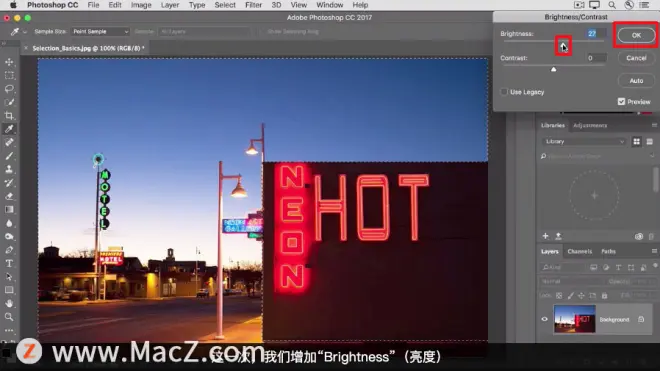Click Auto in Brightness/Contrast dialog
Screen dimensions: 660x371
[636, 80]
